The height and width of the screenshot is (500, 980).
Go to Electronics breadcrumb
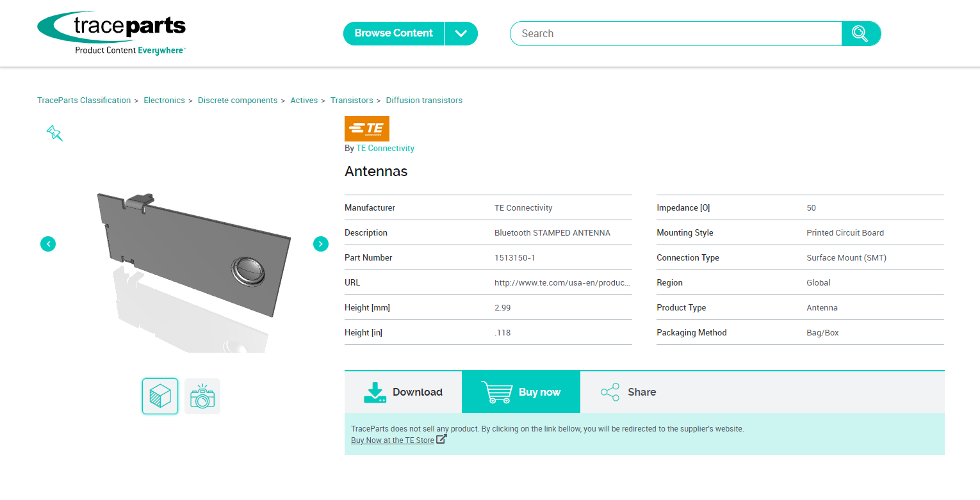click(164, 101)
